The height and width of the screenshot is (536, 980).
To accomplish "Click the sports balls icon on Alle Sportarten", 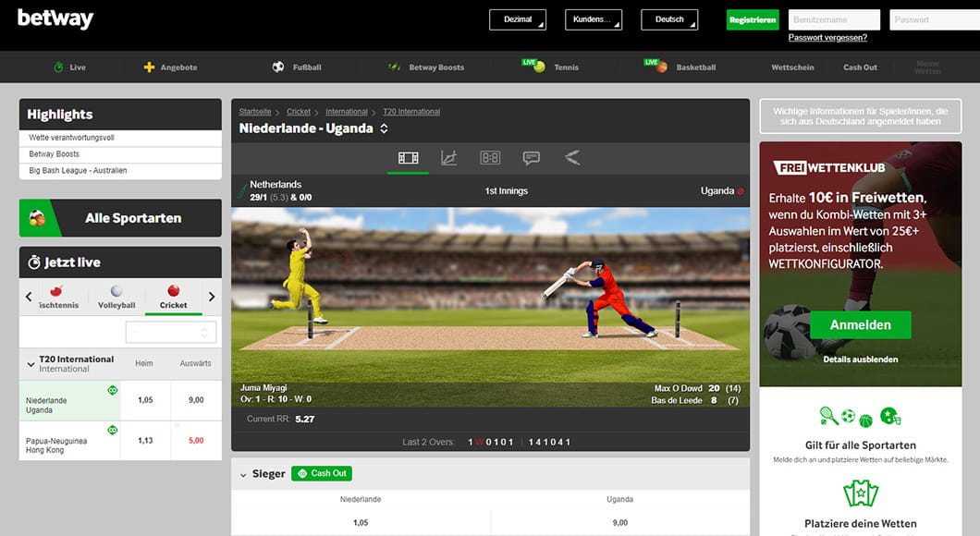I will pos(37,218).
